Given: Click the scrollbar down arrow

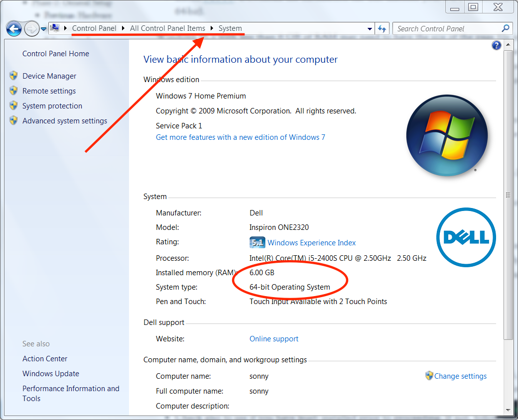Looking at the screenshot, I should pyautogui.click(x=508, y=410).
